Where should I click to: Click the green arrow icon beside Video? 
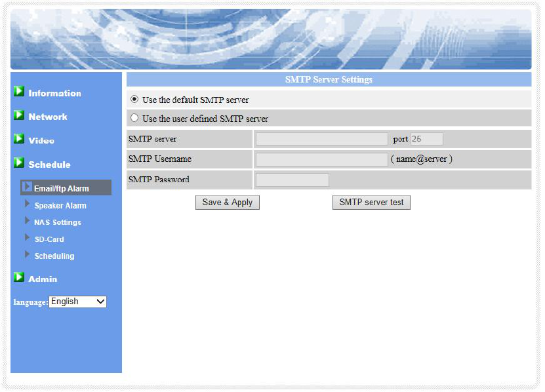coord(19,139)
